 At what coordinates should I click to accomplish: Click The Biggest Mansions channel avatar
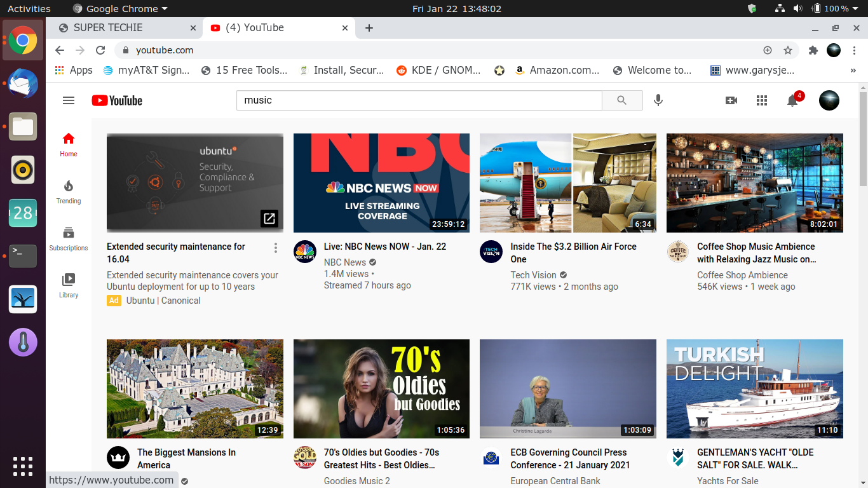pyautogui.click(x=118, y=457)
